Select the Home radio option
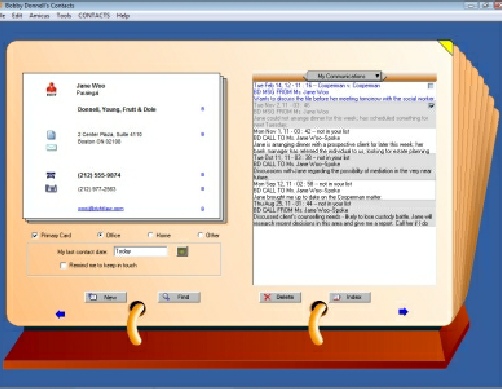The height and width of the screenshot is (389, 502). (x=151, y=235)
